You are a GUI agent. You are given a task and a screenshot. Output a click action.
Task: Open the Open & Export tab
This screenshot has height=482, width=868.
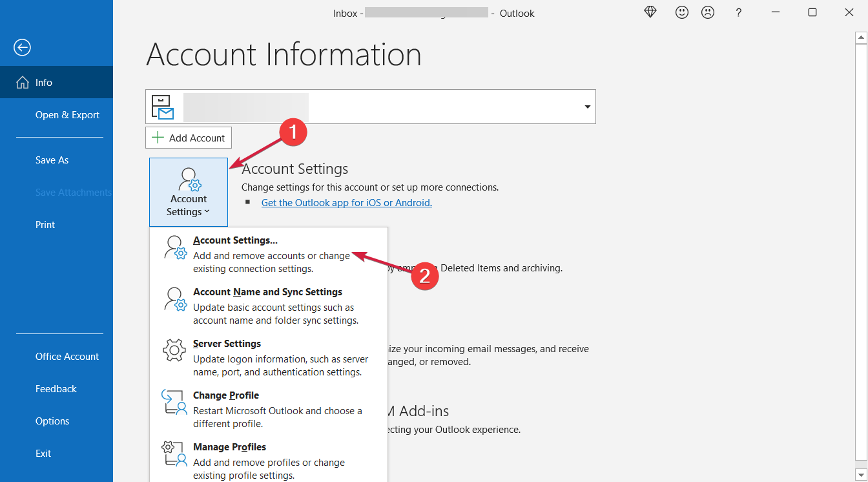click(x=67, y=115)
